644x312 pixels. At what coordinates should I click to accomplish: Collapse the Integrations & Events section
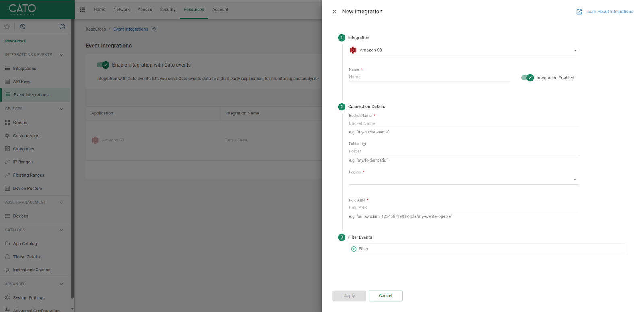[61, 55]
